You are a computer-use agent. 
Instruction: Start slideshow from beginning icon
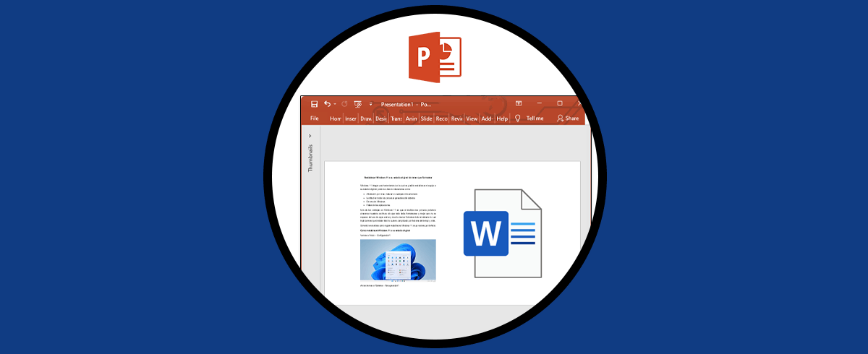tap(357, 104)
